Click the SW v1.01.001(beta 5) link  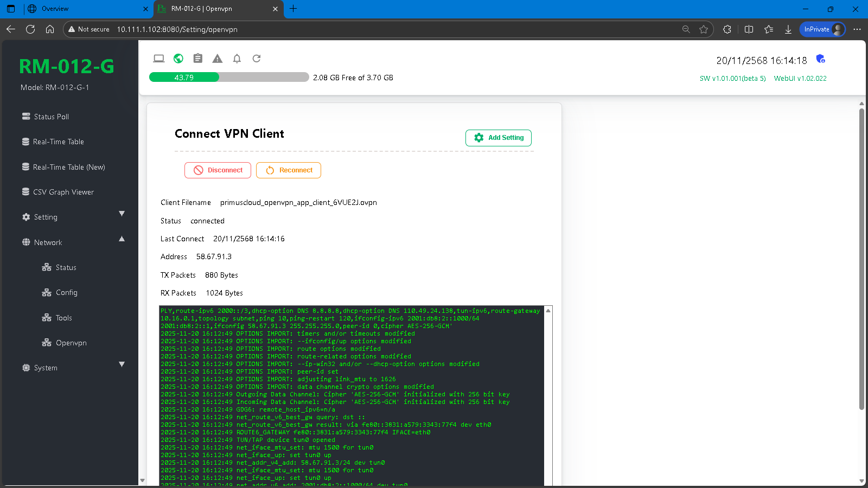pos(732,79)
